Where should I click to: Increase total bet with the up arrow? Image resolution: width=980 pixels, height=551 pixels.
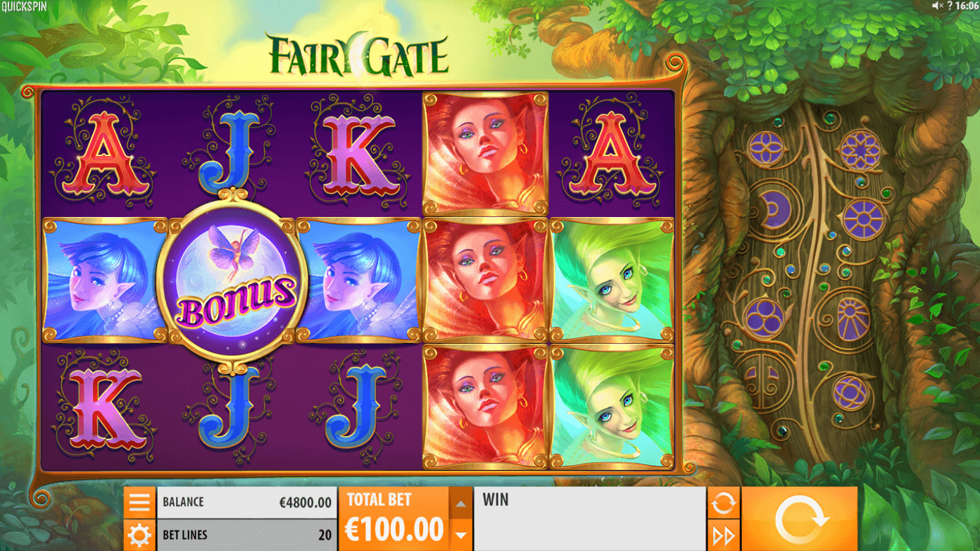(x=460, y=504)
